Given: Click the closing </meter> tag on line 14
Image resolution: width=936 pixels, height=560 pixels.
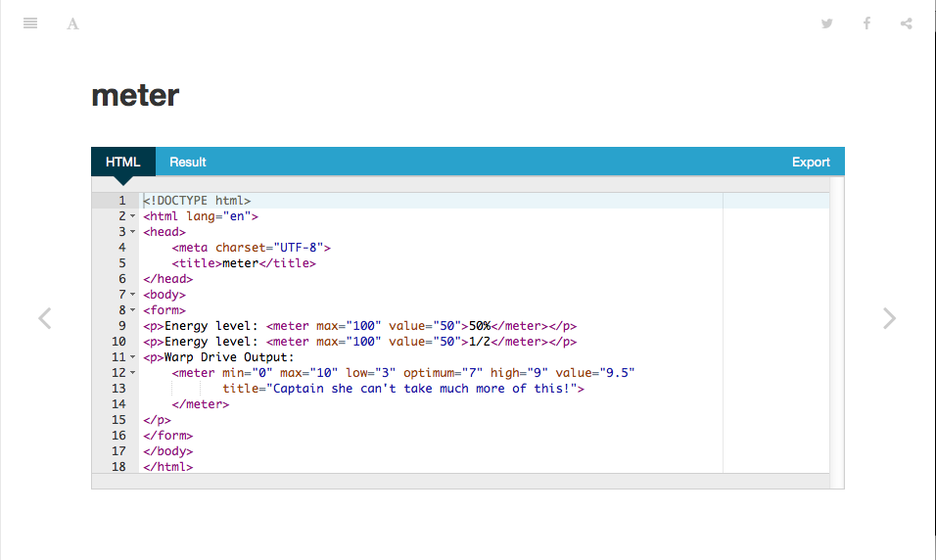Looking at the screenshot, I should [x=201, y=404].
